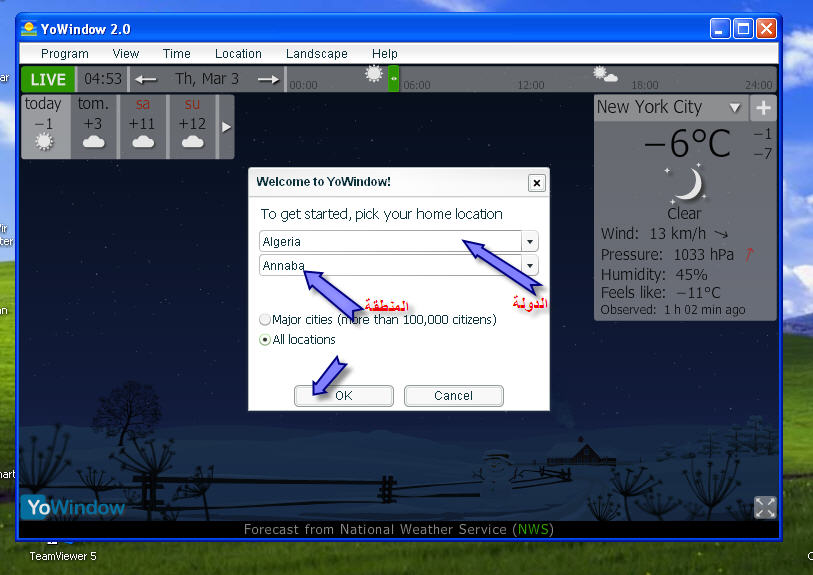Screen dimensions: 813x575
Task: Click the Th, Mar 3 date label
Action: 207,79
